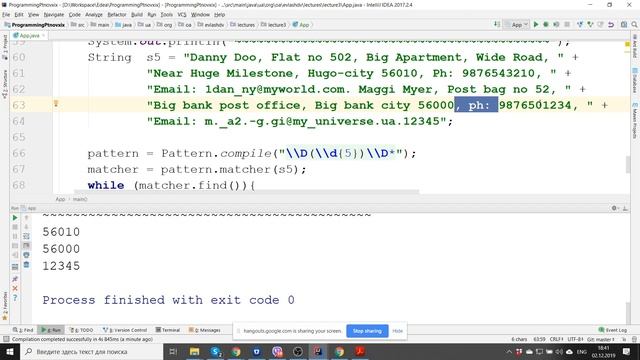The height and width of the screenshot is (360, 640).
Task: Click the purple revert arrow icon
Action: tap(611, 24)
